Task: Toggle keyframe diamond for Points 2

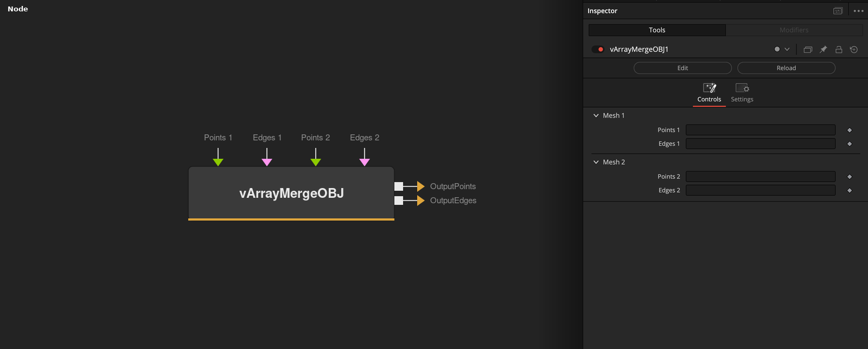Action: 850,177
